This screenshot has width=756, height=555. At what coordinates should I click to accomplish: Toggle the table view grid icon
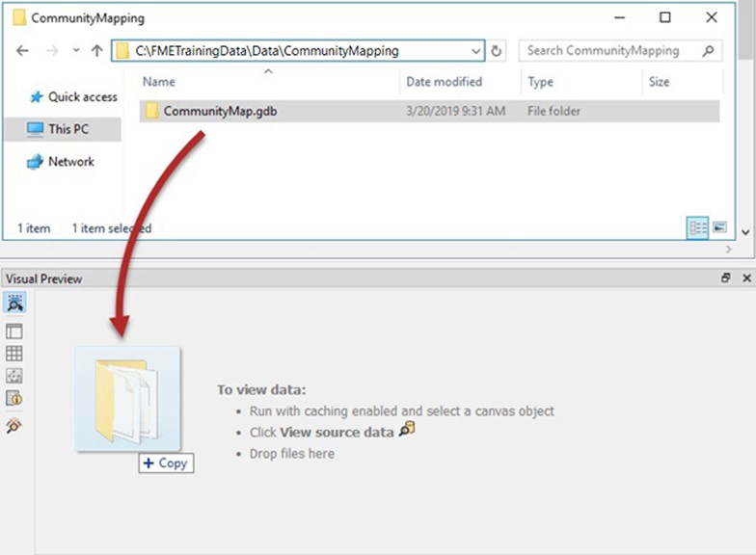click(14, 354)
